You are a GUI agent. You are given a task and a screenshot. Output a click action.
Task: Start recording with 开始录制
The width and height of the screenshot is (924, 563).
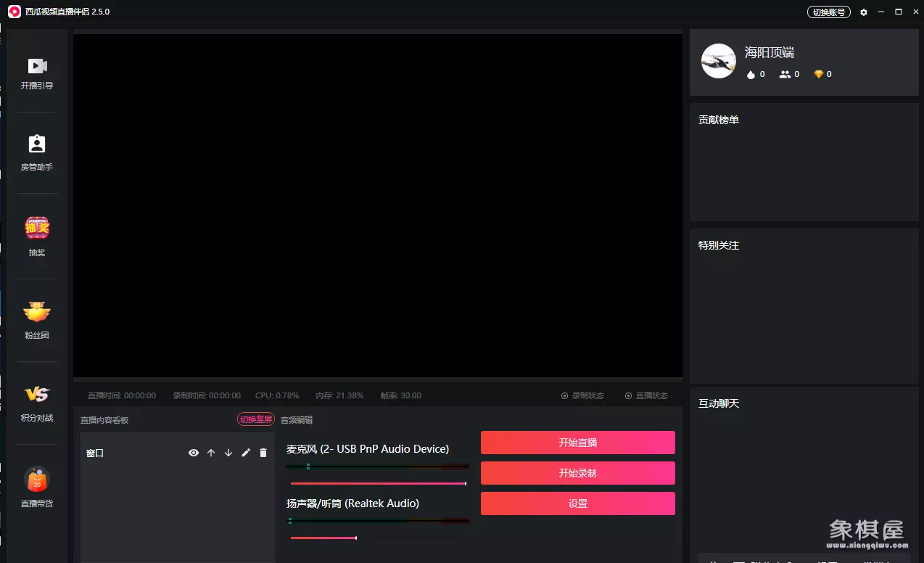click(577, 473)
